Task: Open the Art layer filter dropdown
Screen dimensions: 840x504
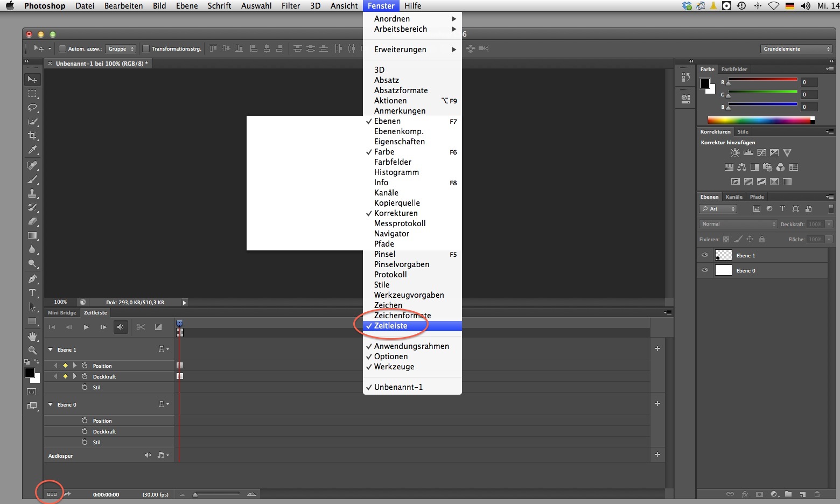Action: [x=718, y=209]
